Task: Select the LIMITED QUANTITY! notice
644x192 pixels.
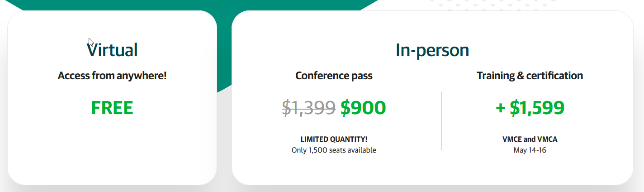Action: [334, 139]
